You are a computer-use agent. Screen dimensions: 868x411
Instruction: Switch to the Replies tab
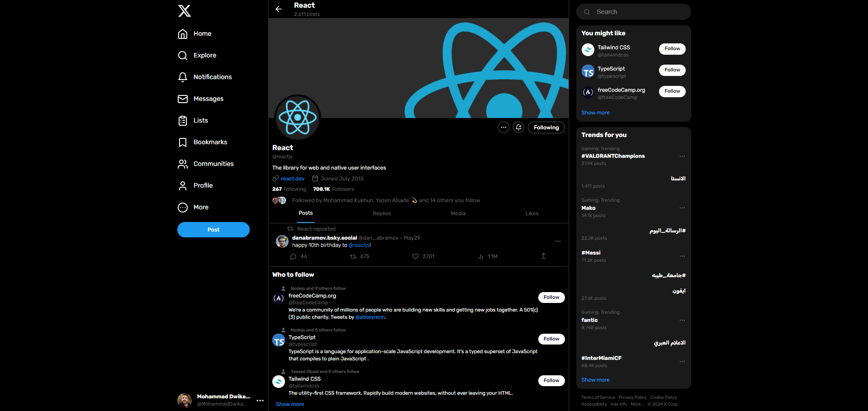coord(382,213)
